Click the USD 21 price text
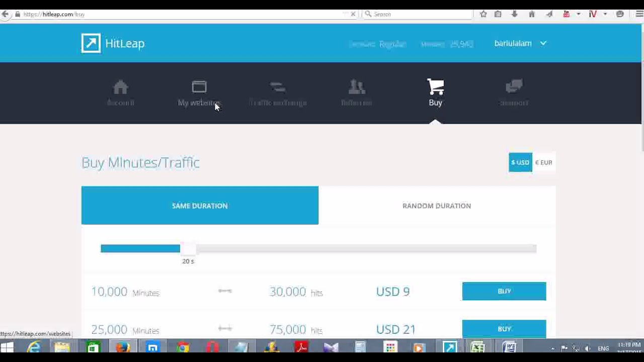Screen dimensions: 644x362 point(396,329)
